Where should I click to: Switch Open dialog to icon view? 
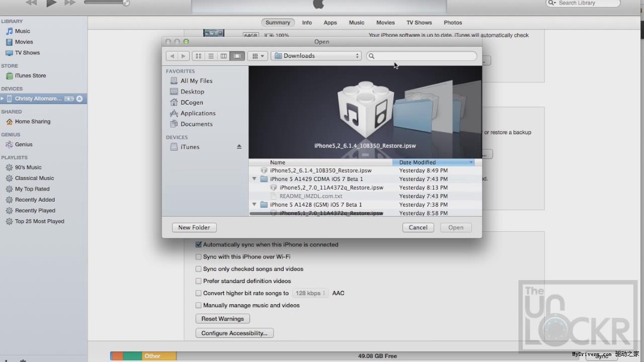(x=198, y=56)
